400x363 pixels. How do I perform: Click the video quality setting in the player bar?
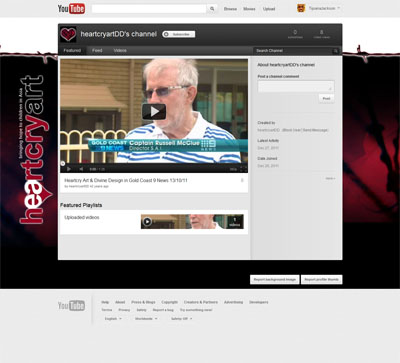coord(233,169)
